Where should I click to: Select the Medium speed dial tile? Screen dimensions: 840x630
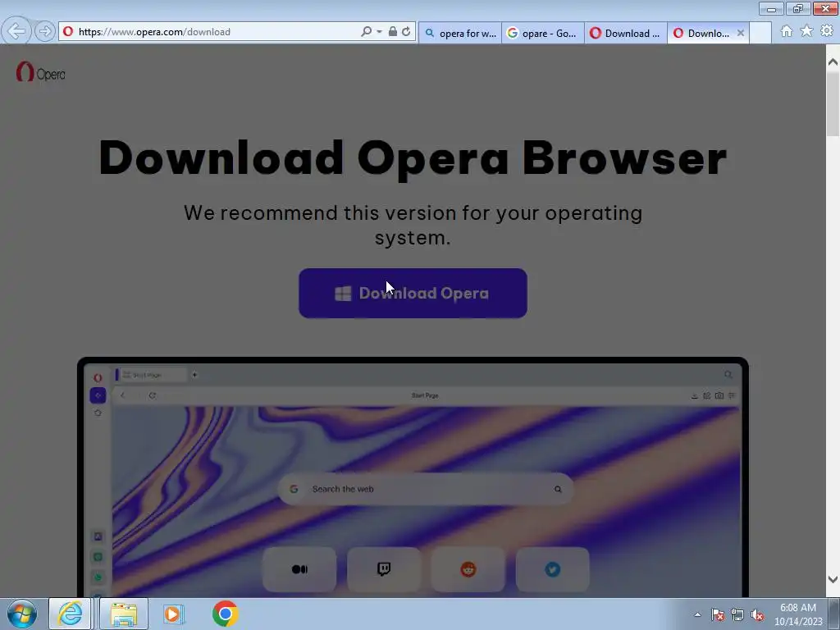point(299,569)
